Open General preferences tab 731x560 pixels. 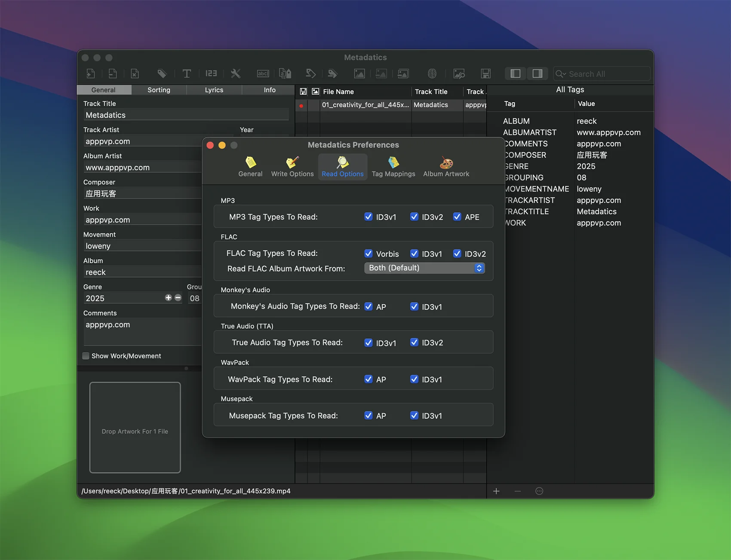point(250,167)
